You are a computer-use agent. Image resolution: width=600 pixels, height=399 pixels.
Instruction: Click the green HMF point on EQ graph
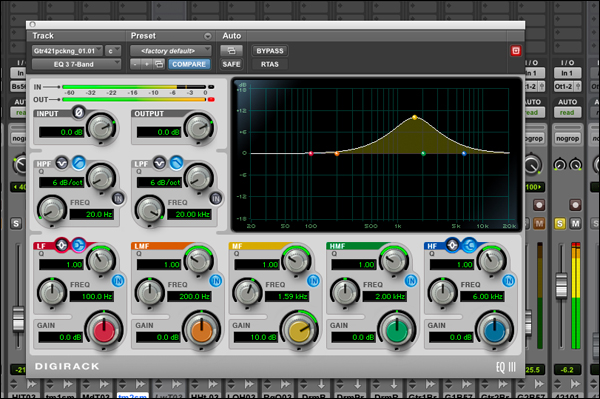(x=423, y=154)
